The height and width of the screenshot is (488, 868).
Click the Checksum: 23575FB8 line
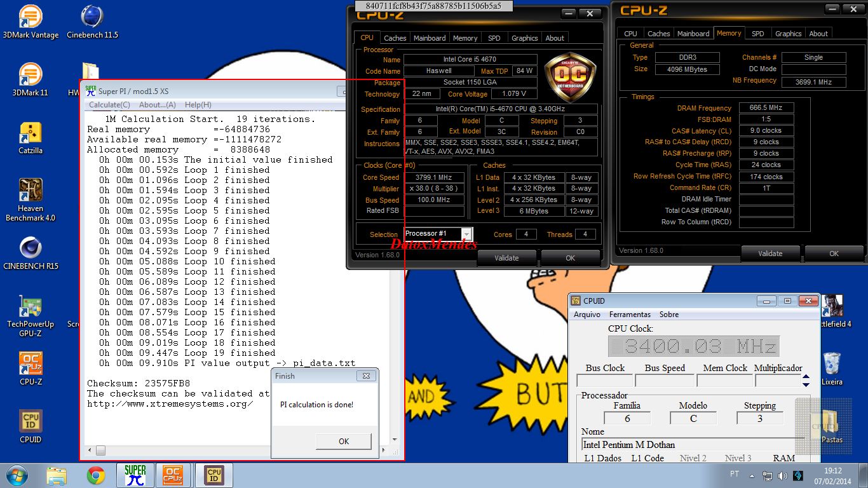tap(139, 383)
